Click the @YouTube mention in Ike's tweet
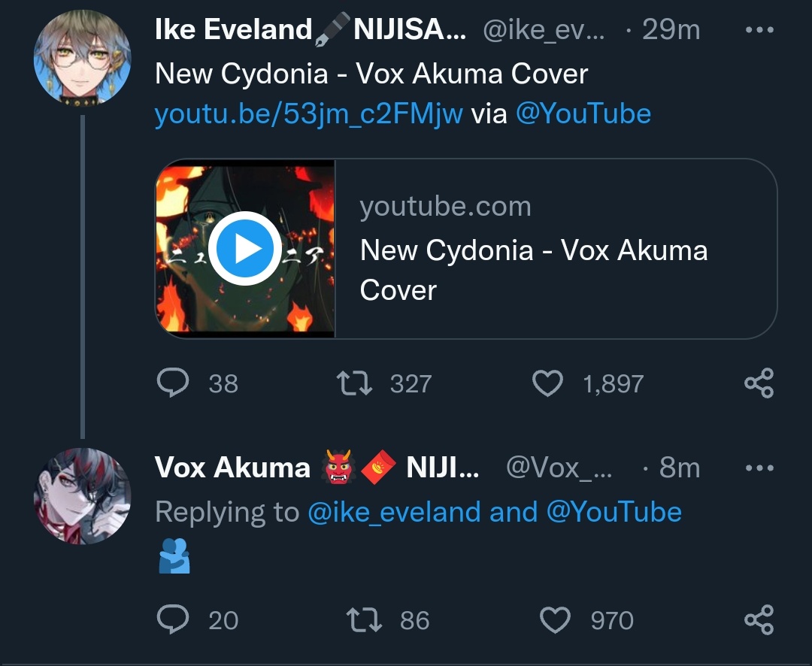The image size is (812, 666). (x=583, y=114)
